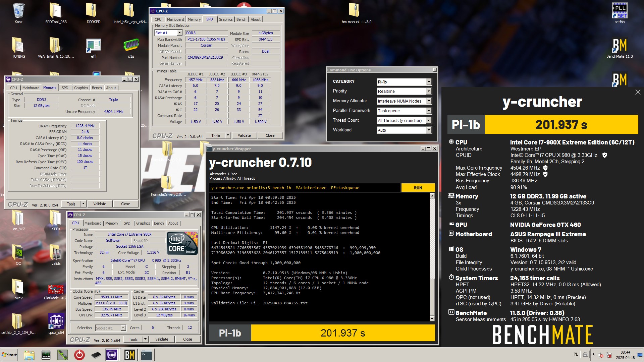Viewport: 644px width, 362px height.
Task: Click the PL language indicator in tray
Action: [x=576, y=354]
